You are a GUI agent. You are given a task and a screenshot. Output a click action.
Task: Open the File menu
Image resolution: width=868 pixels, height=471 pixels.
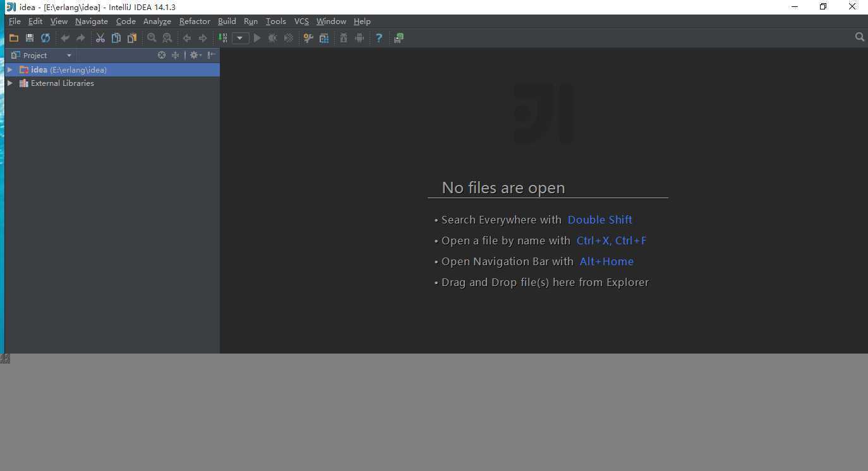coord(15,21)
